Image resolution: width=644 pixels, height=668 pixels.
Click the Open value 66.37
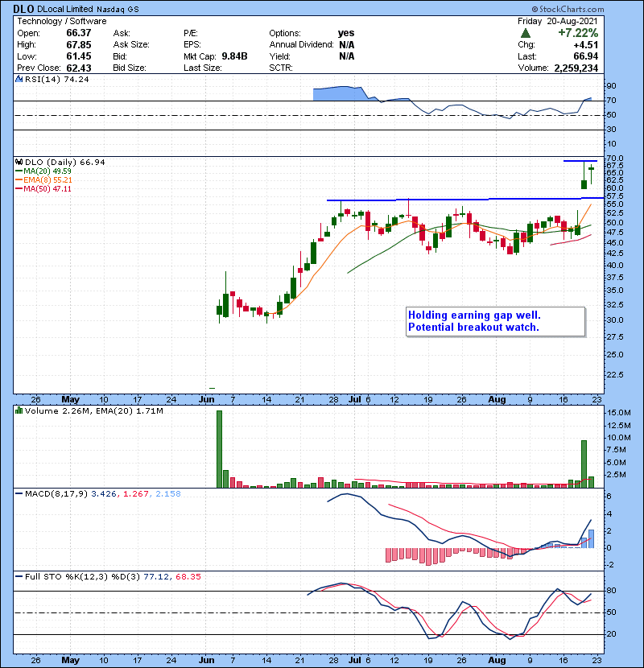(x=79, y=33)
